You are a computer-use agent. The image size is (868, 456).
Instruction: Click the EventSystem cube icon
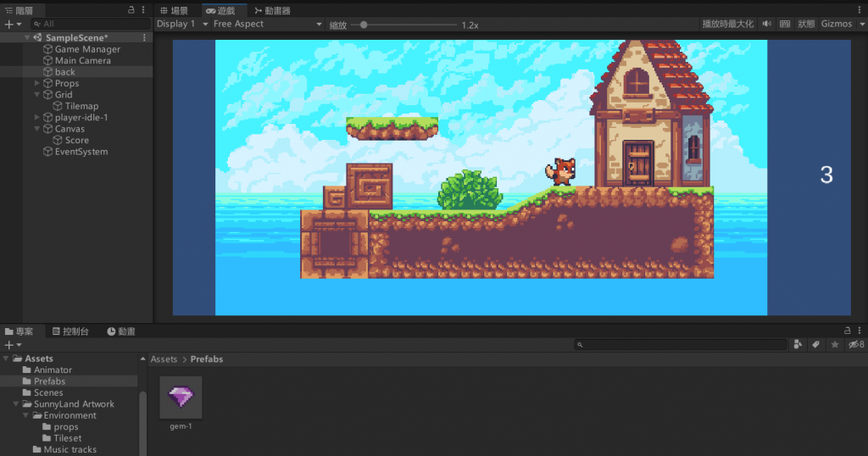[x=48, y=152]
